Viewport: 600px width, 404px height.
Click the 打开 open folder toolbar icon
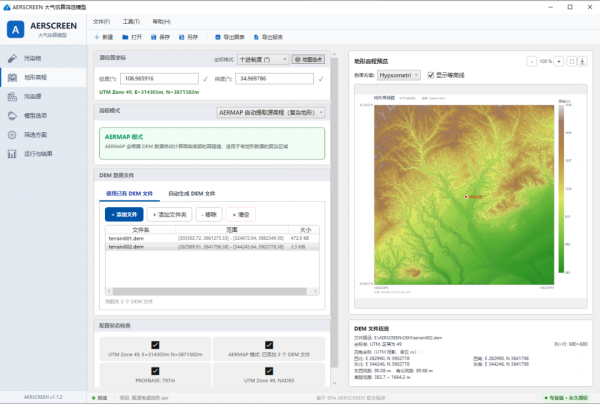point(125,37)
